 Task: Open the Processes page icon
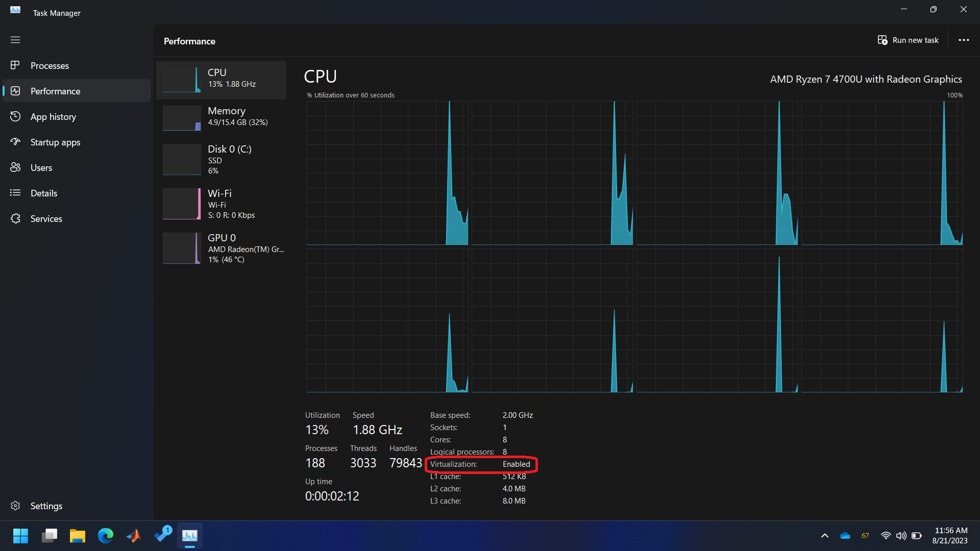coord(15,65)
